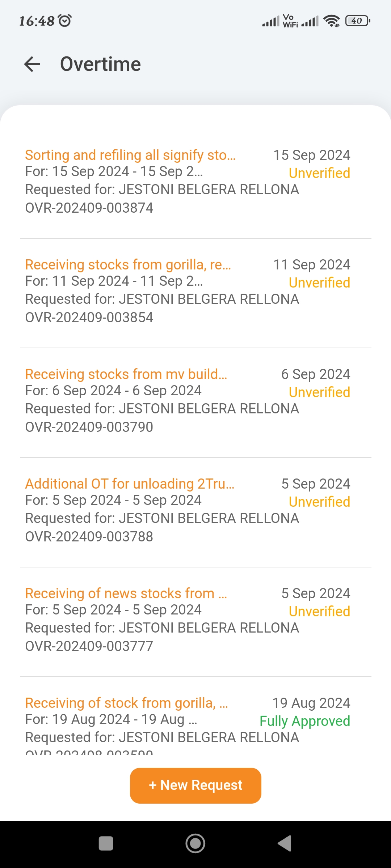Tap the Fully Approved status label
This screenshot has height=868, width=391.
(305, 721)
